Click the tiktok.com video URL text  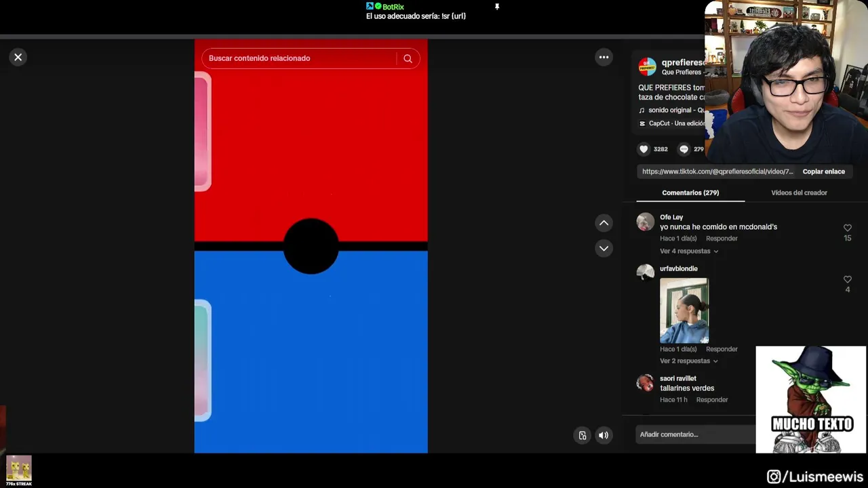(717, 171)
